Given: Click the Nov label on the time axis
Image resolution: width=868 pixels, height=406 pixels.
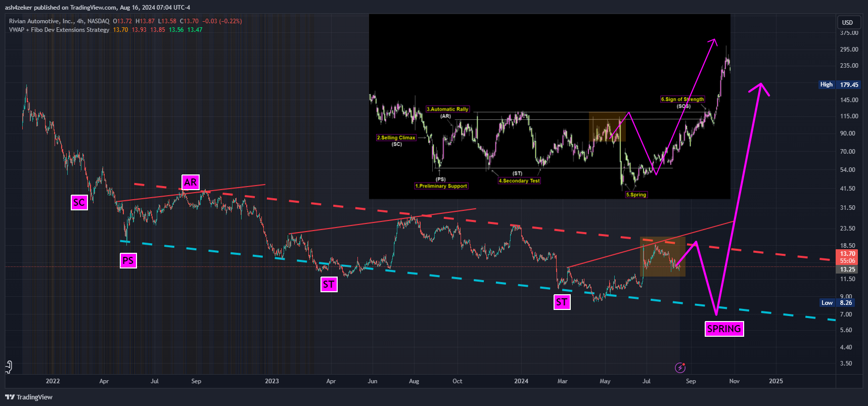Looking at the screenshot, I should 735,381.
